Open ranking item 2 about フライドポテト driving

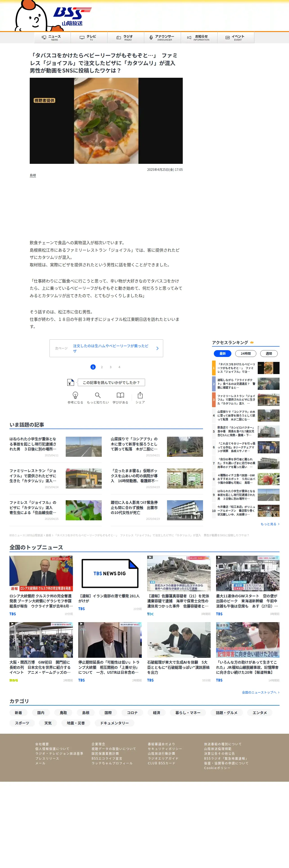(x=246, y=384)
